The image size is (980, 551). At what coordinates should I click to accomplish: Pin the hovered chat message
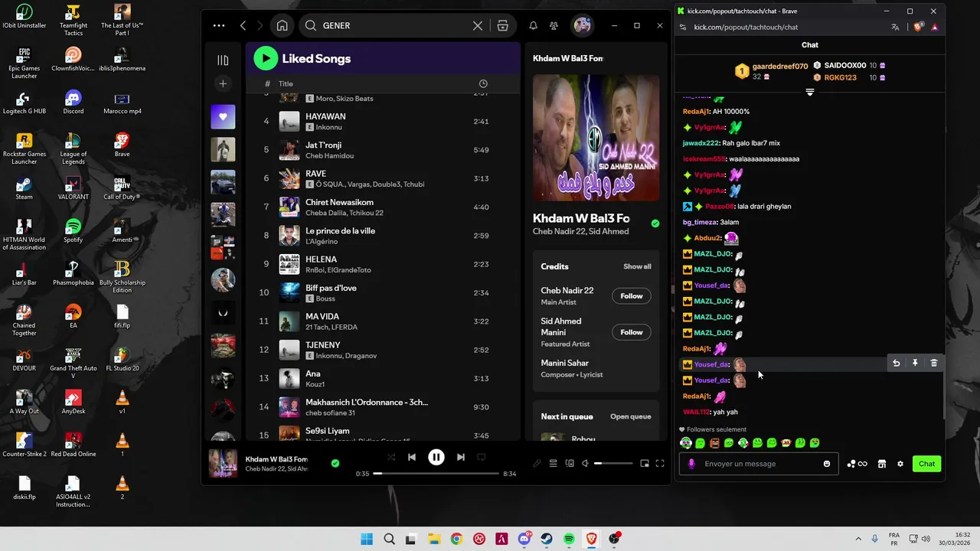915,364
